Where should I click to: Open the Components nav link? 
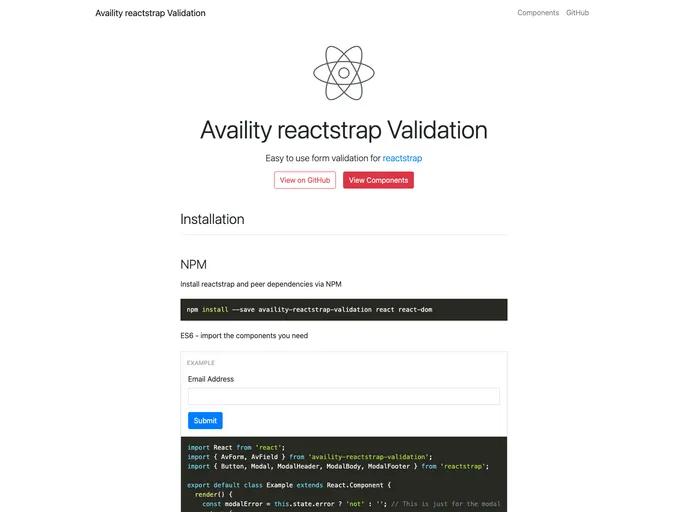(x=538, y=13)
